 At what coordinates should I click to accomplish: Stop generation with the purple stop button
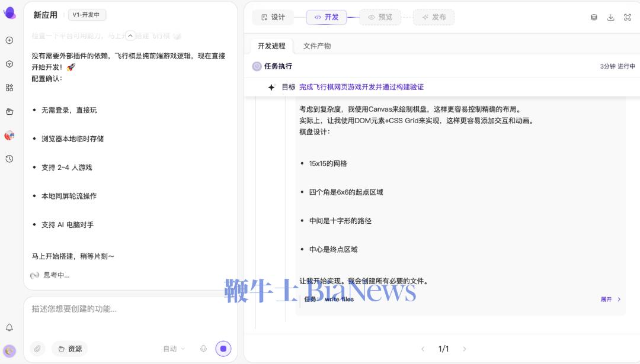point(223,349)
